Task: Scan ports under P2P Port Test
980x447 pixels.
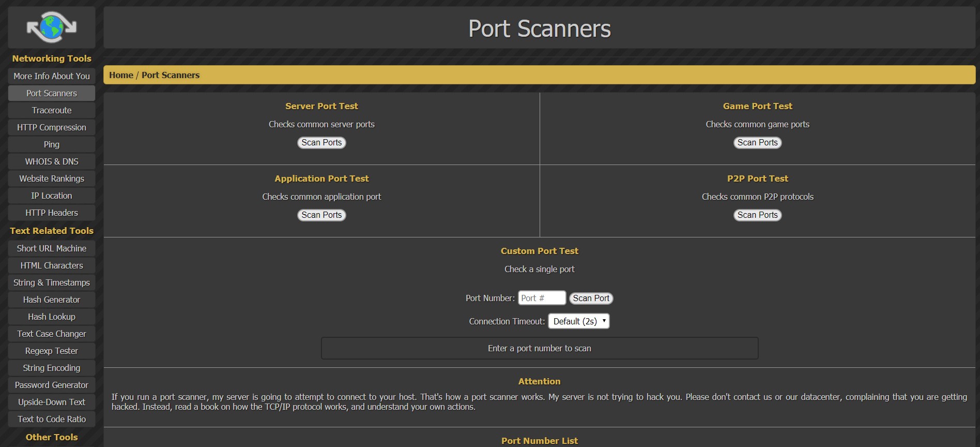Action: click(757, 215)
